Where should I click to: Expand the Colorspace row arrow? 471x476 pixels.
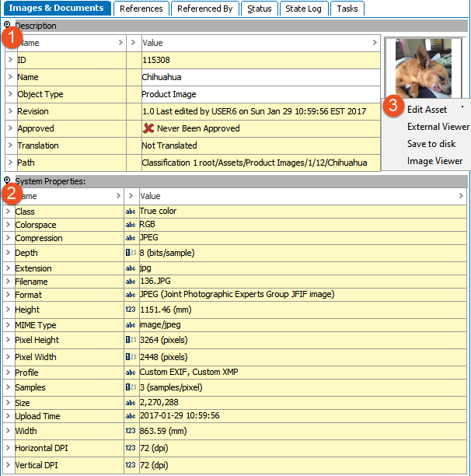point(9,225)
